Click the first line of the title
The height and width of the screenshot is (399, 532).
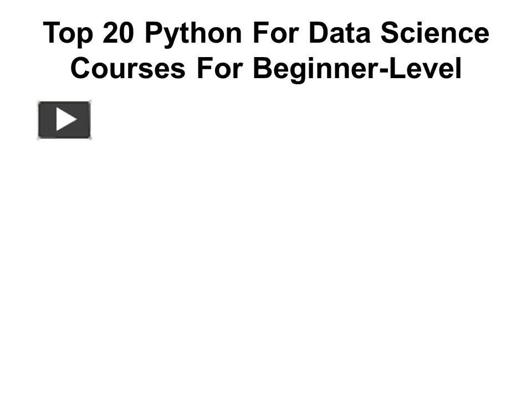click(266, 33)
